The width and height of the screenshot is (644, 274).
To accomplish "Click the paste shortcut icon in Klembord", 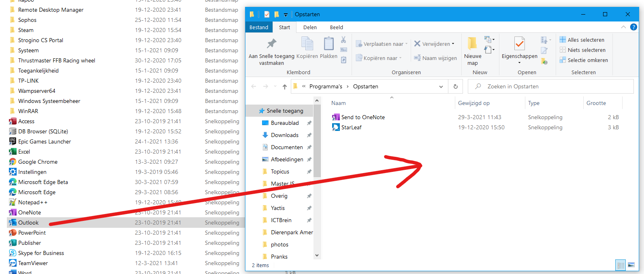I will coord(343,60).
